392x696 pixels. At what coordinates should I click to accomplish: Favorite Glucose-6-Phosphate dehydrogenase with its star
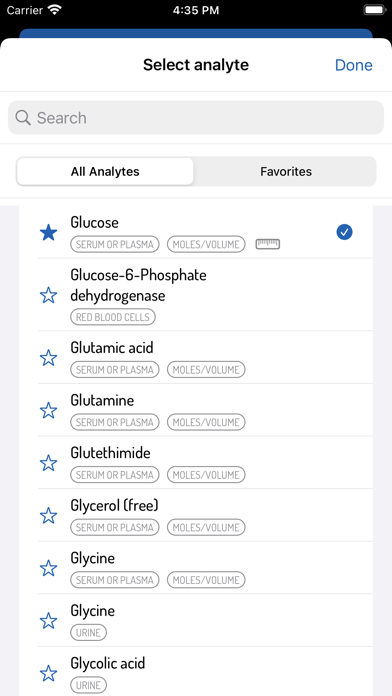click(48, 295)
